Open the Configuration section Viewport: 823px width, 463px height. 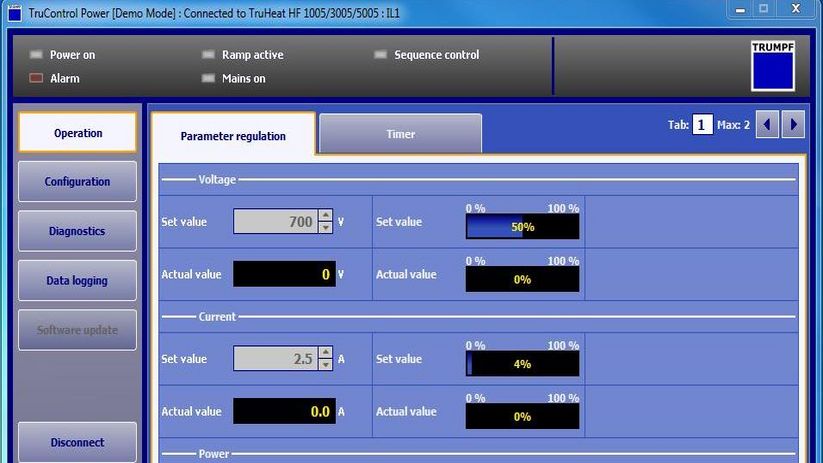click(77, 182)
